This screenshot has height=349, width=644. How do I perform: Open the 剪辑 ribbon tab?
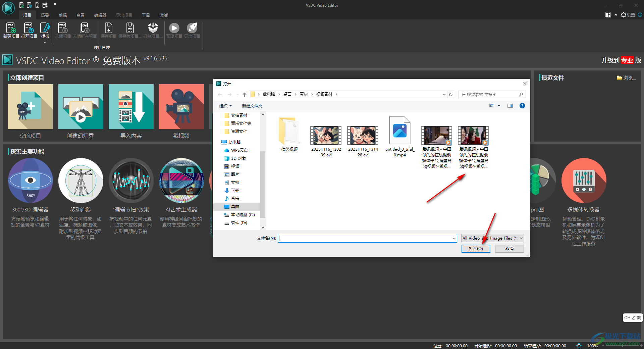point(63,15)
